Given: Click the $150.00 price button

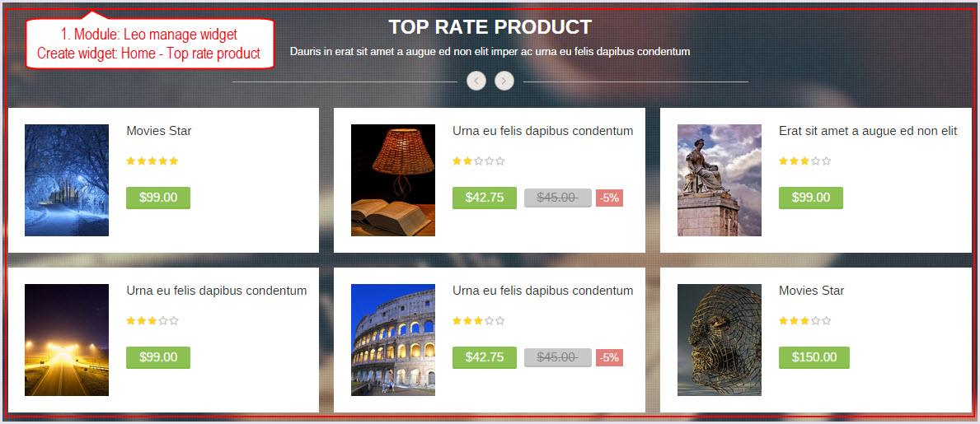Looking at the screenshot, I should point(814,358).
